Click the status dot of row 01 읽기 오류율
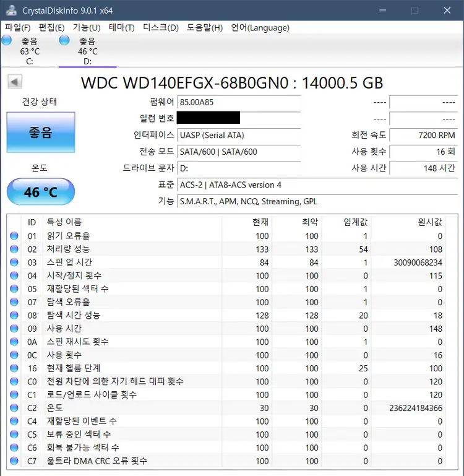Viewport: 464px width, 476px height. [14, 236]
